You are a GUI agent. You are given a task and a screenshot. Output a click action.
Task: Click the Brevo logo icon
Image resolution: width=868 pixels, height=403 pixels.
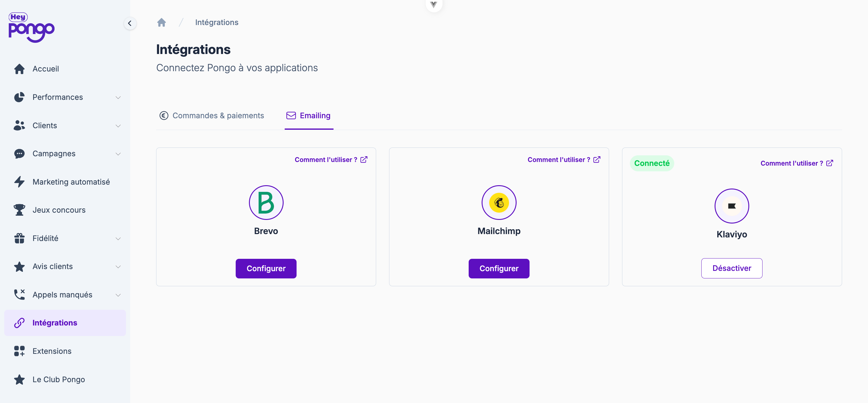[x=266, y=202]
